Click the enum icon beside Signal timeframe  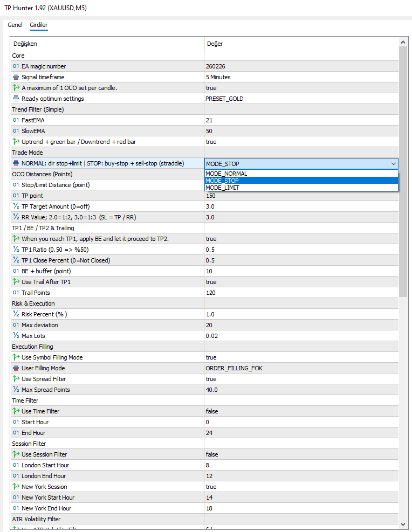point(16,77)
